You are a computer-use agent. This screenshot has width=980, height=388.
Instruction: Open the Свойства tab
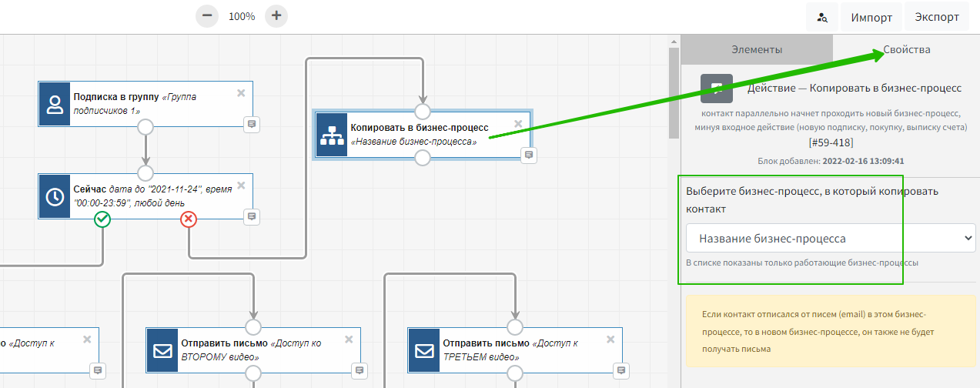[x=906, y=49]
